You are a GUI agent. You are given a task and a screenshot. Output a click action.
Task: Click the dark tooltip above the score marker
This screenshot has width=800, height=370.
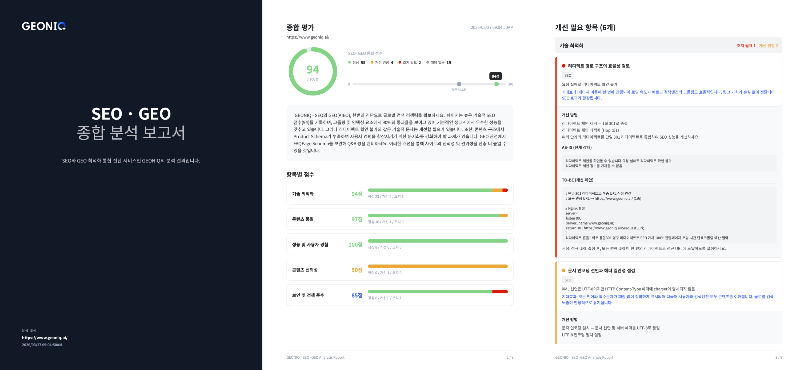tap(495, 76)
